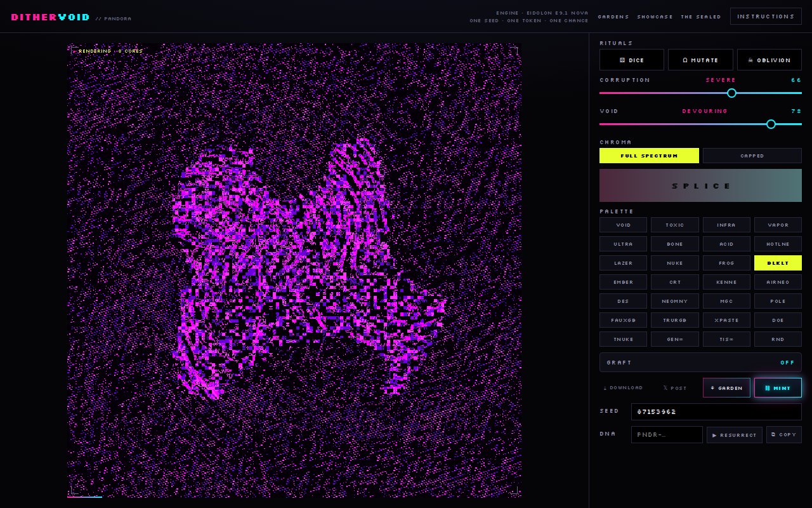Switch to the LAZER palette

tap(624, 263)
